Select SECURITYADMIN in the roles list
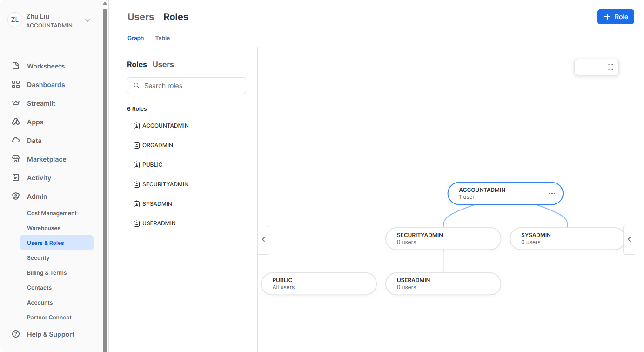 pyautogui.click(x=165, y=184)
